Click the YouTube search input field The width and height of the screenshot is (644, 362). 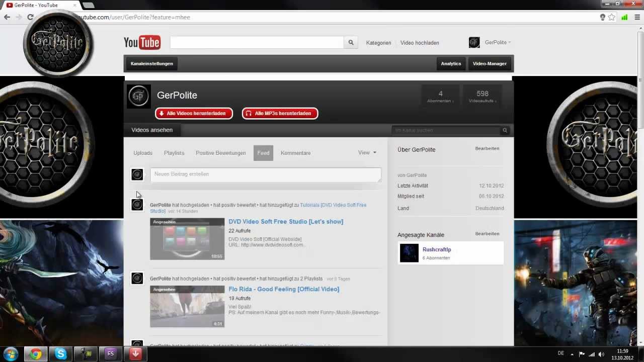257,43
